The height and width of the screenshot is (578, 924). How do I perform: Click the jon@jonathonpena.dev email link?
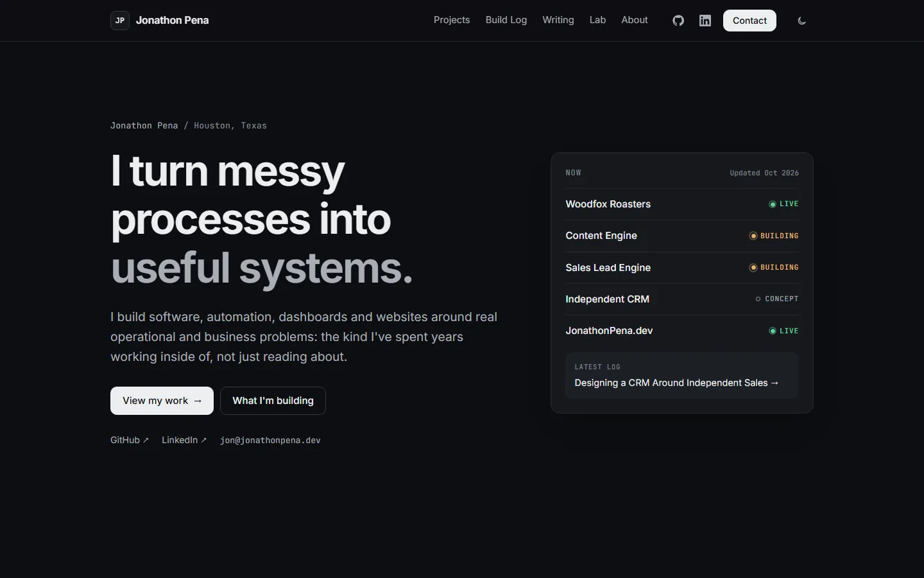[270, 440]
